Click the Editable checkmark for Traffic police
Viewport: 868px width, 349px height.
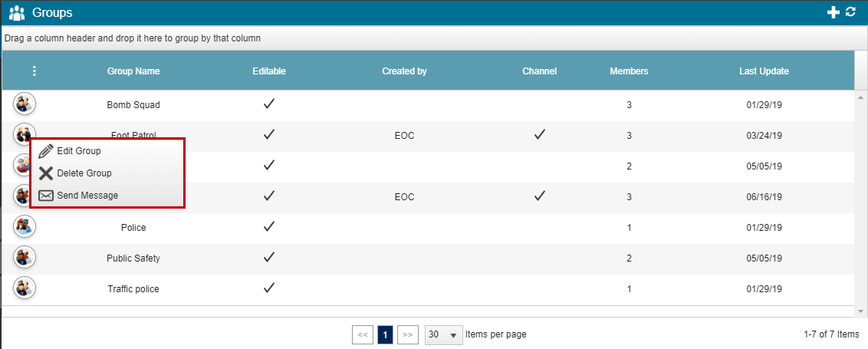coord(269,288)
